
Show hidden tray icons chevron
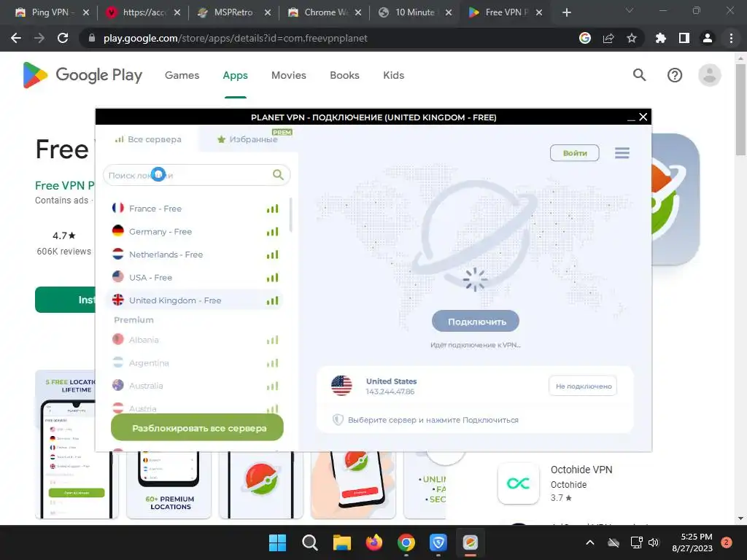pos(589,542)
